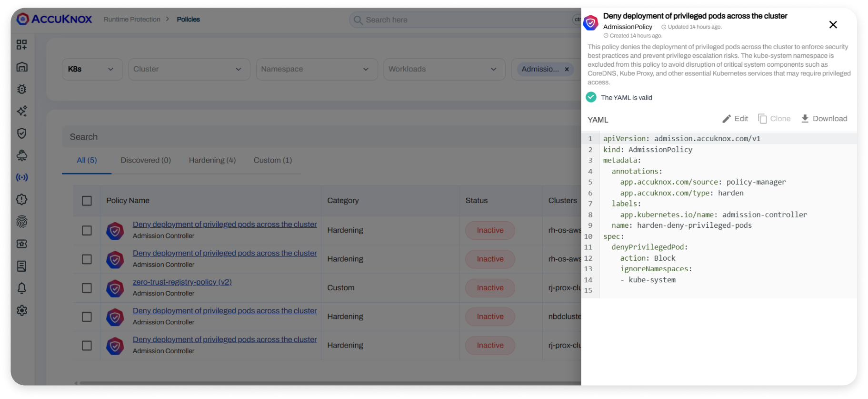Open the dashboard grid icon in sidebar
Image resolution: width=868 pixels, height=399 pixels.
tap(22, 44)
